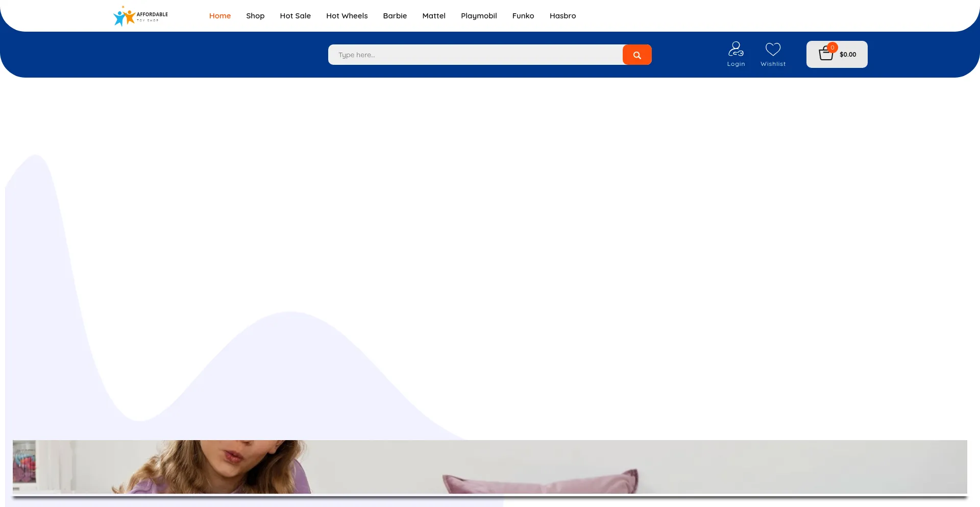Select Hot Sale in navigation

coord(295,16)
